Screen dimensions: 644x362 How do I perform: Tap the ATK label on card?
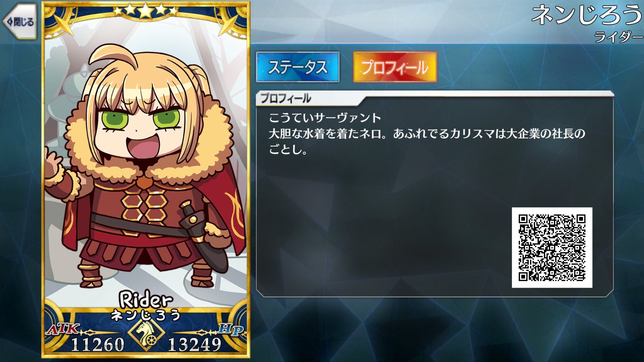[63, 329]
